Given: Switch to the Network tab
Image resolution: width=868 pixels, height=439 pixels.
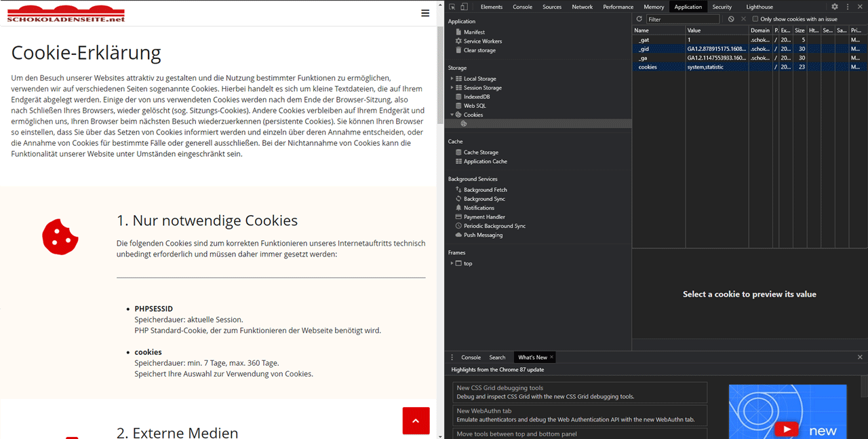Looking at the screenshot, I should point(582,6).
